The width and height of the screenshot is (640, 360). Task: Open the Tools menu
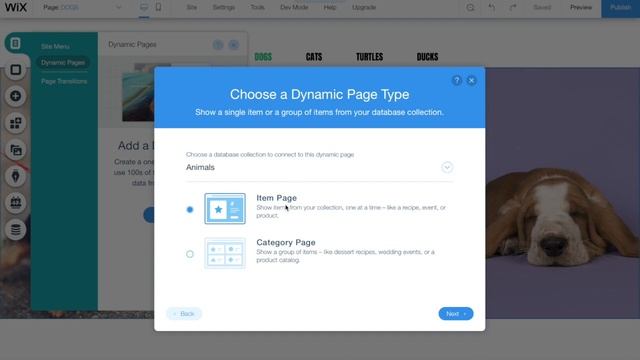coord(258,7)
